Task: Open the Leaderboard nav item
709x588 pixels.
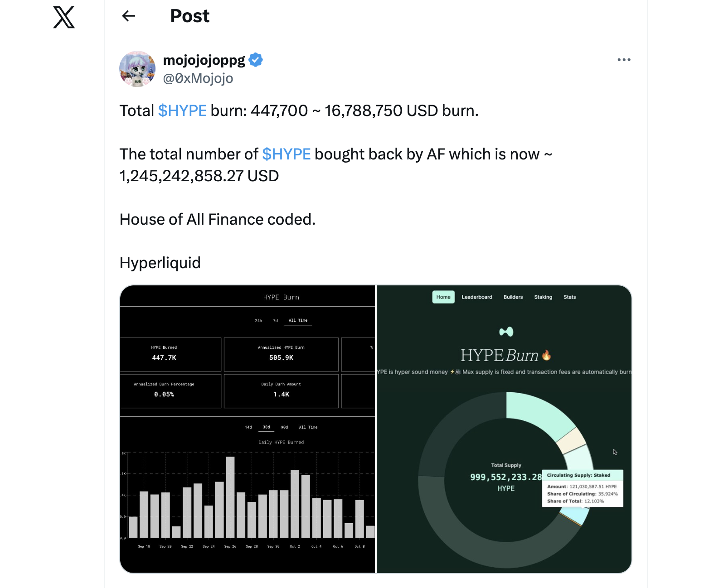Action: click(477, 297)
